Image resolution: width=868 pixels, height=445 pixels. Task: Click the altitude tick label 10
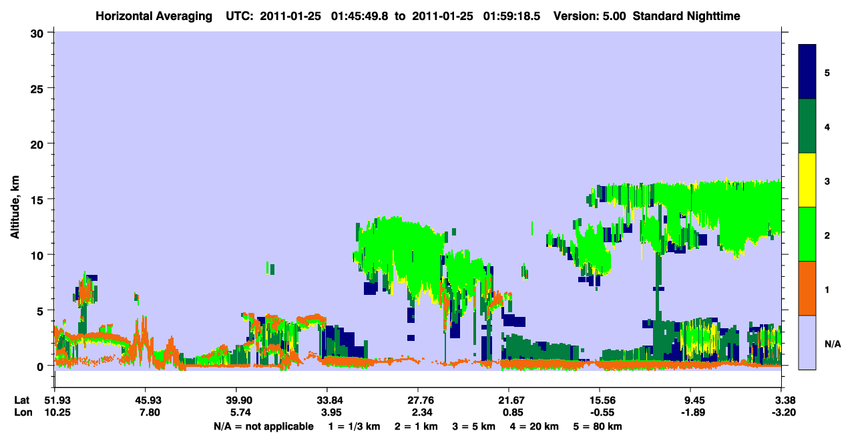[x=37, y=255]
